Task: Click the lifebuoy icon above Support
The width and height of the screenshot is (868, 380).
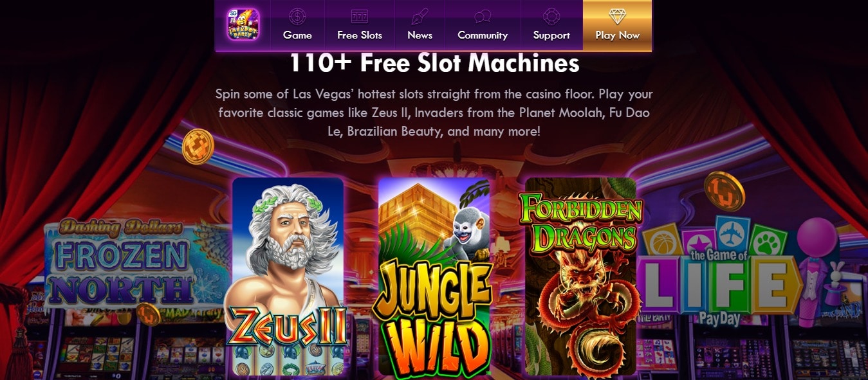Action: pyautogui.click(x=551, y=16)
